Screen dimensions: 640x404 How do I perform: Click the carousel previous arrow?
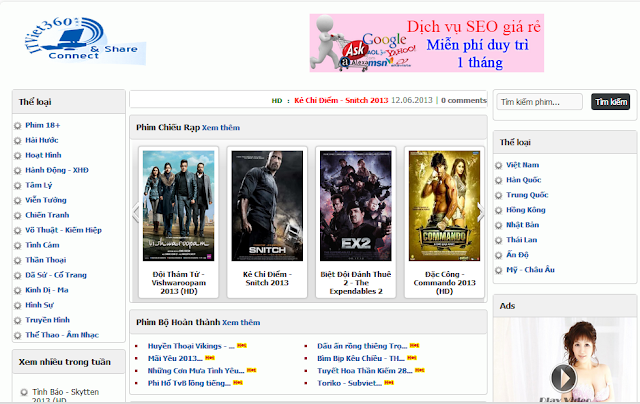(x=136, y=213)
